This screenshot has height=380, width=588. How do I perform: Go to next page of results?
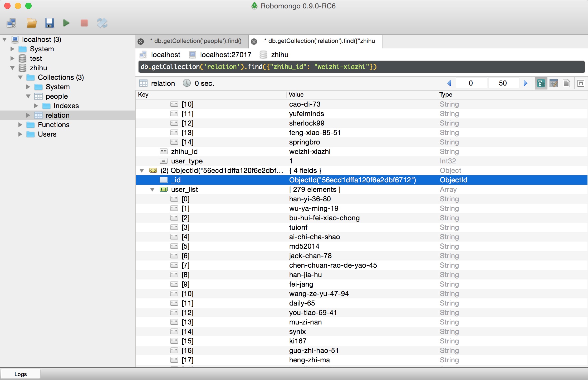point(525,83)
